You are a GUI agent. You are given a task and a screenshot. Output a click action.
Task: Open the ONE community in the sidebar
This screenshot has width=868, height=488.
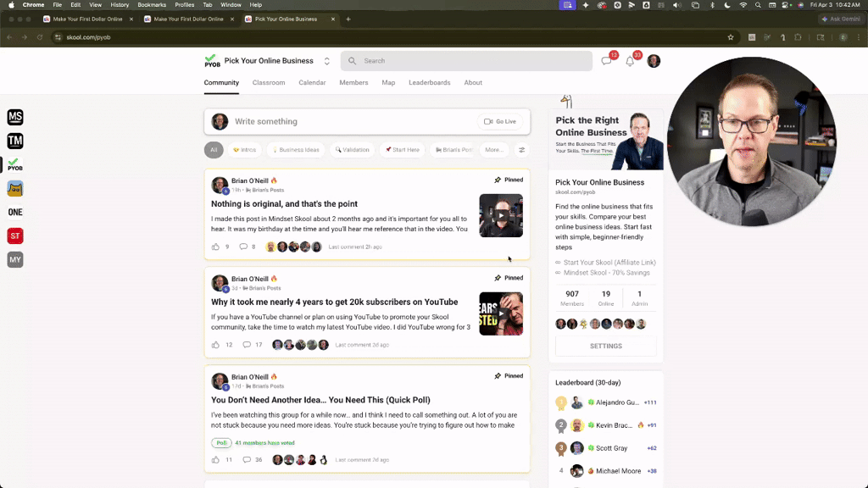15,212
